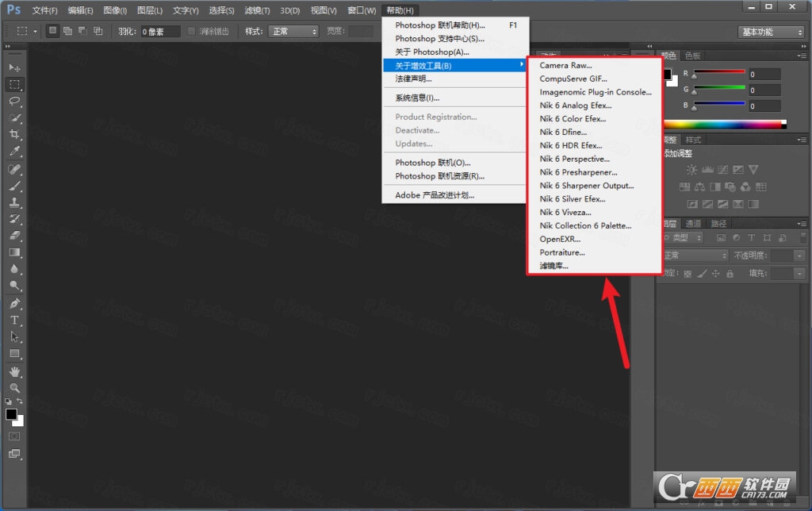Select the Clone Stamp tool
Viewport: 812px width, 511px height.
tap(14, 202)
